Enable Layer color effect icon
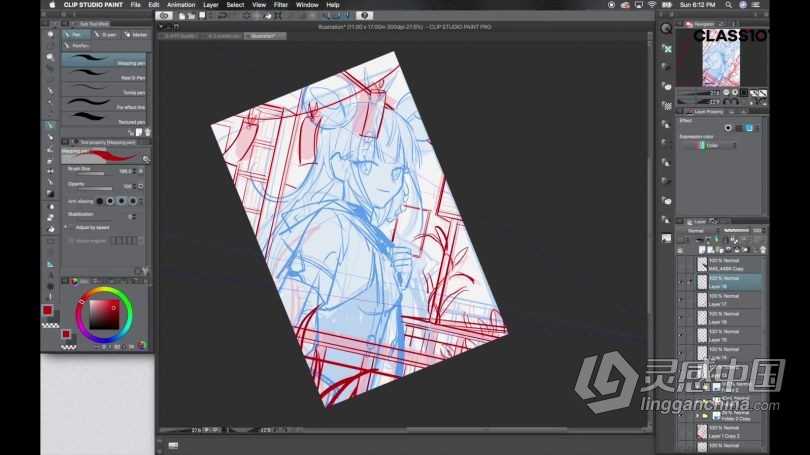The image size is (810, 455). (x=749, y=128)
